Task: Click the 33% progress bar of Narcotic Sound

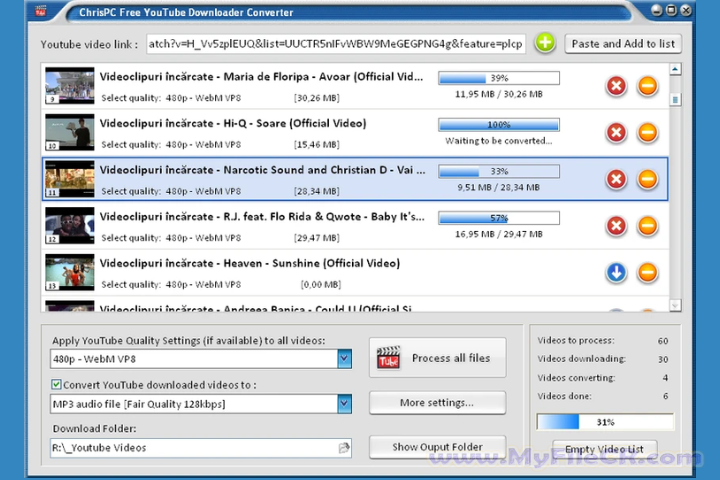Action: pyautogui.click(x=499, y=171)
